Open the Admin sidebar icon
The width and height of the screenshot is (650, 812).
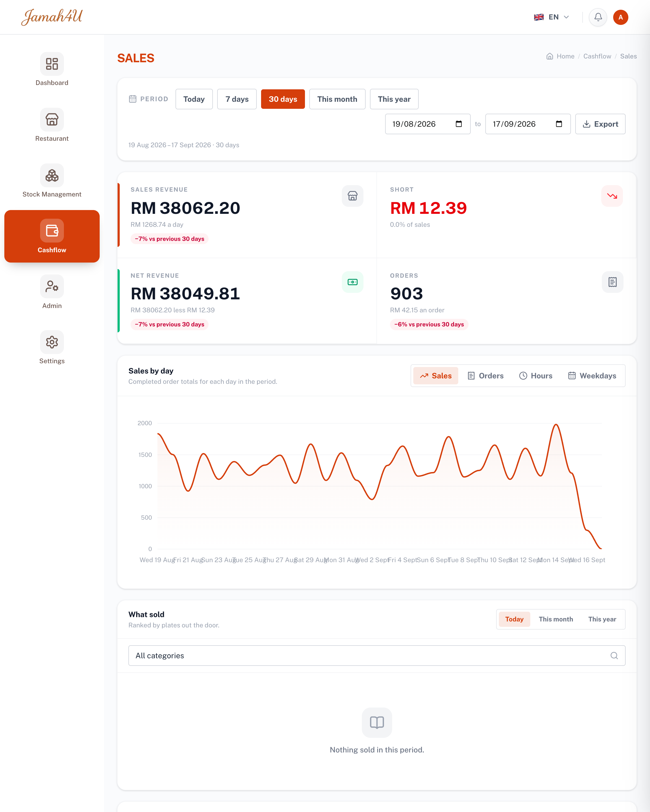52,287
